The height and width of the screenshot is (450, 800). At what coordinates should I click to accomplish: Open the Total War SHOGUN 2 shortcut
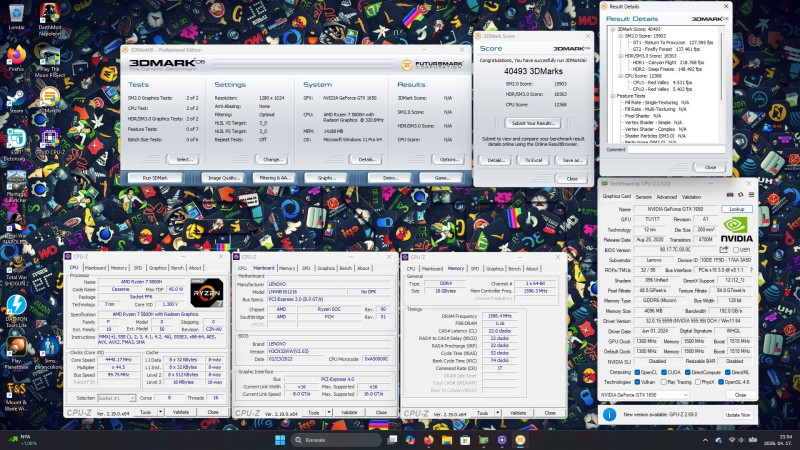[16, 269]
